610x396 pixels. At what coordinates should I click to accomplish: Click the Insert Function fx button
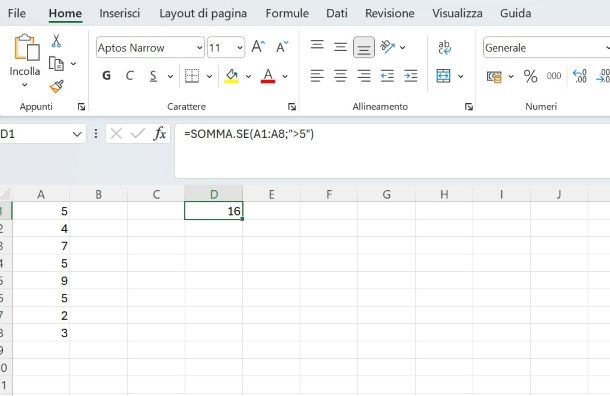pos(160,134)
